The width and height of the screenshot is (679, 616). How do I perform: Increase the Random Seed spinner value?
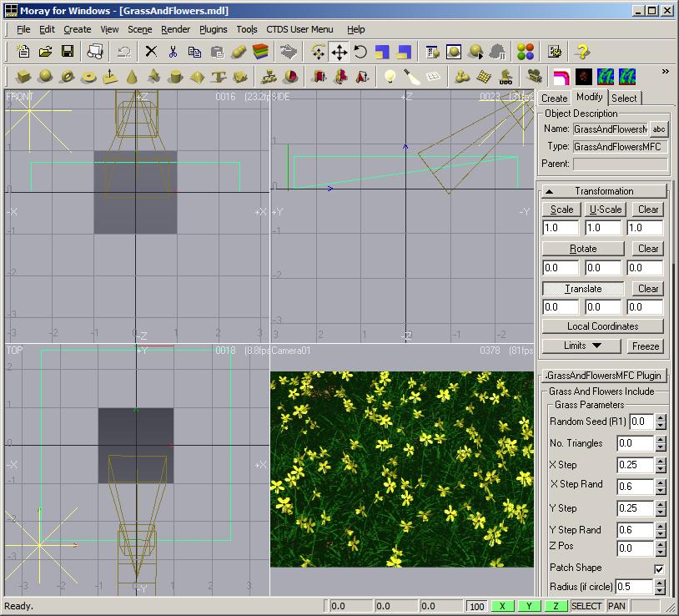pos(661,418)
